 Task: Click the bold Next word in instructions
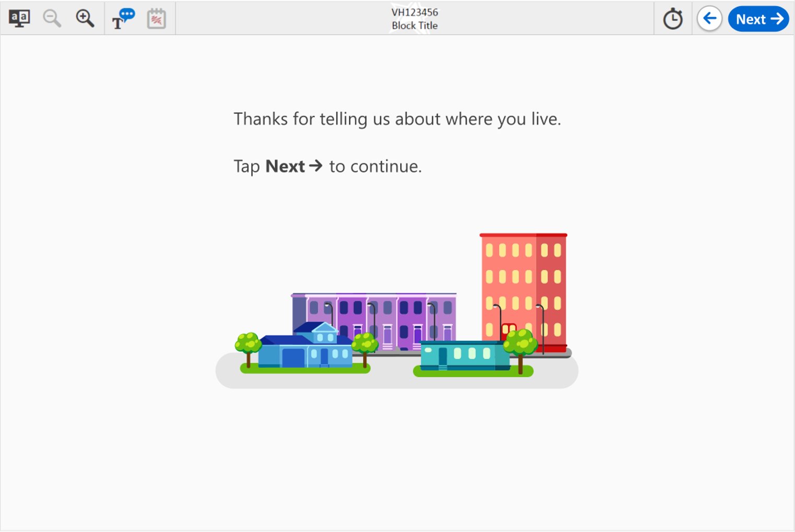click(x=285, y=167)
